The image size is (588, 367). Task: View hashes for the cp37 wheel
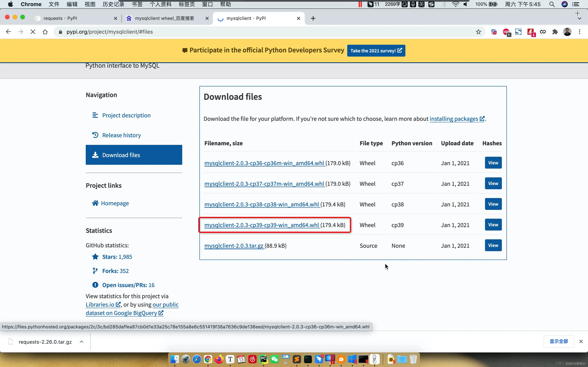pyautogui.click(x=493, y=183)
